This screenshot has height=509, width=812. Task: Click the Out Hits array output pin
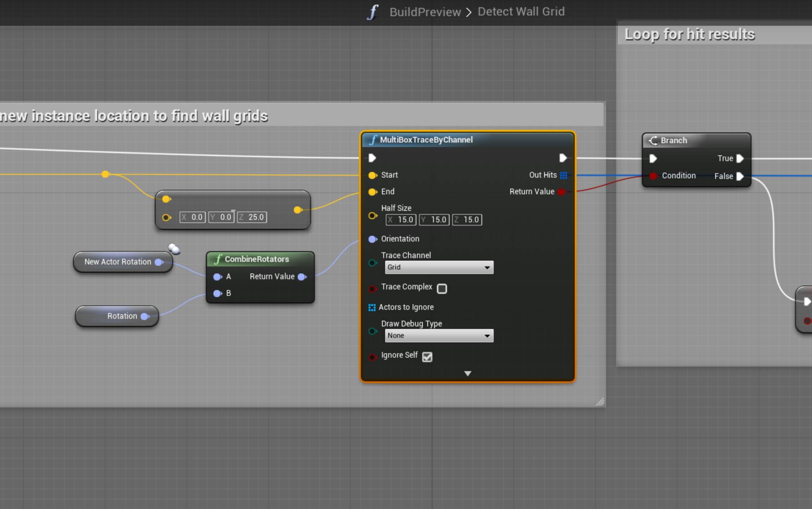[563, 175]
